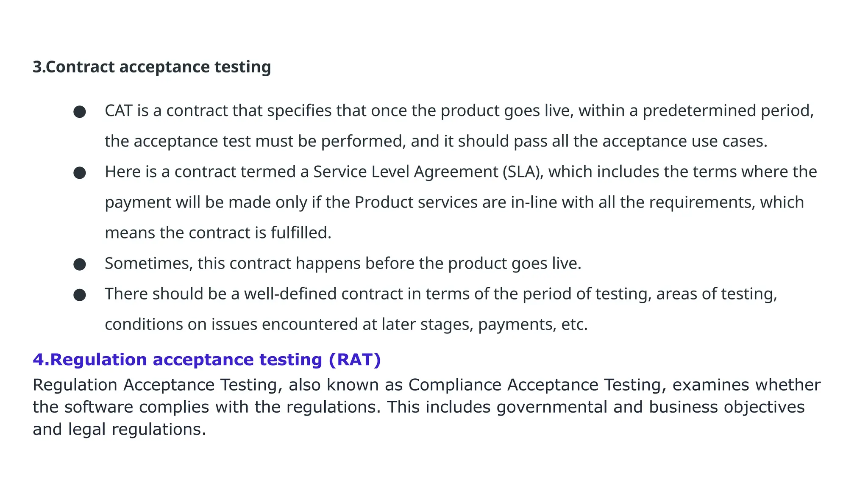This screenshot has width=868, height=488.
Task: Click the text 'conditions on issues encountered at later stages'
Action: point(289,324)
